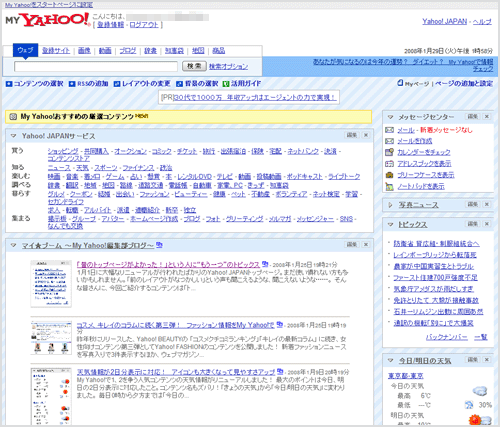
Task: Click the address book icon beside アドレスブックを表示
Action: click(389, 164)
